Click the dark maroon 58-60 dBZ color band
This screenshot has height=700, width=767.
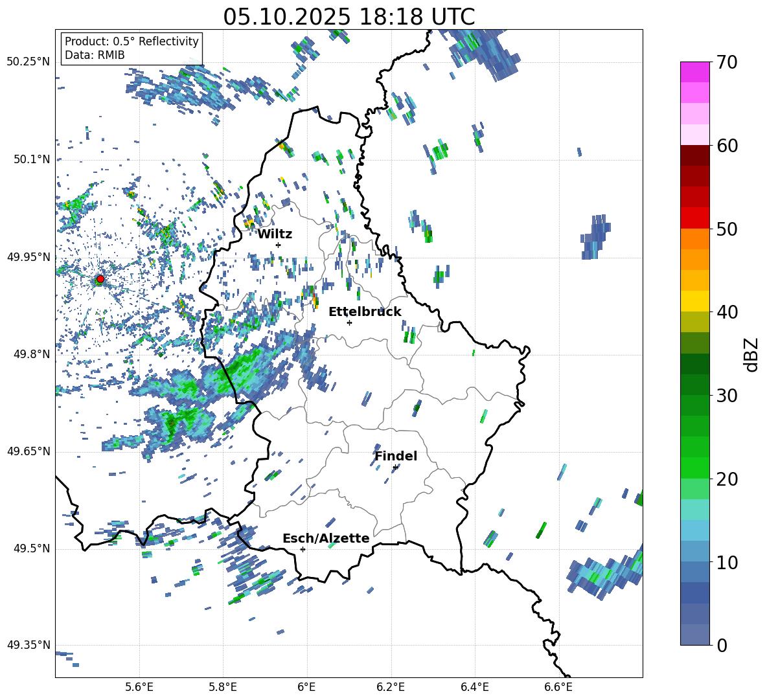click(x=694, y=155)
